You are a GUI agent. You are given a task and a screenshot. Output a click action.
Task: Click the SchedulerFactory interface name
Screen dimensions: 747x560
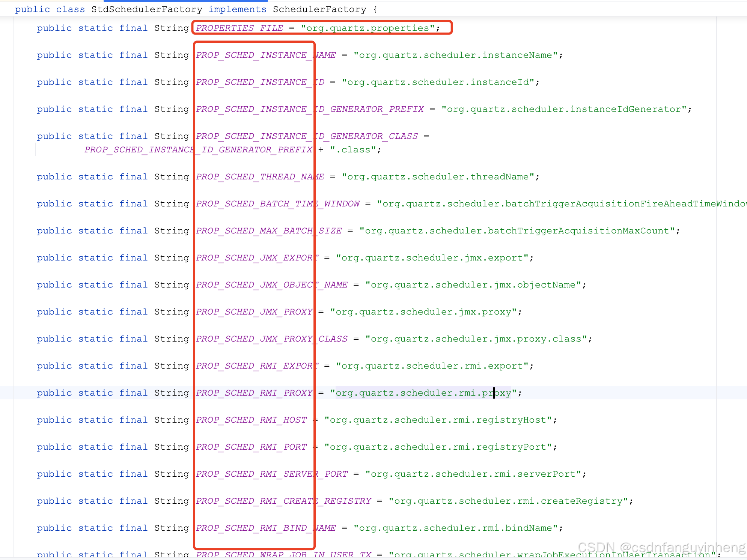coord(319,9)
